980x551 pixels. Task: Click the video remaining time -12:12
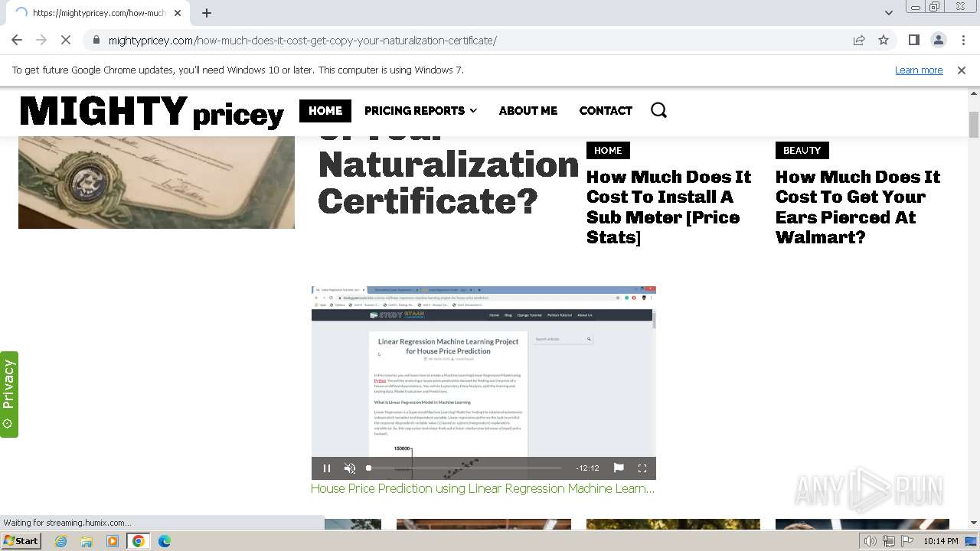(587, 468)
